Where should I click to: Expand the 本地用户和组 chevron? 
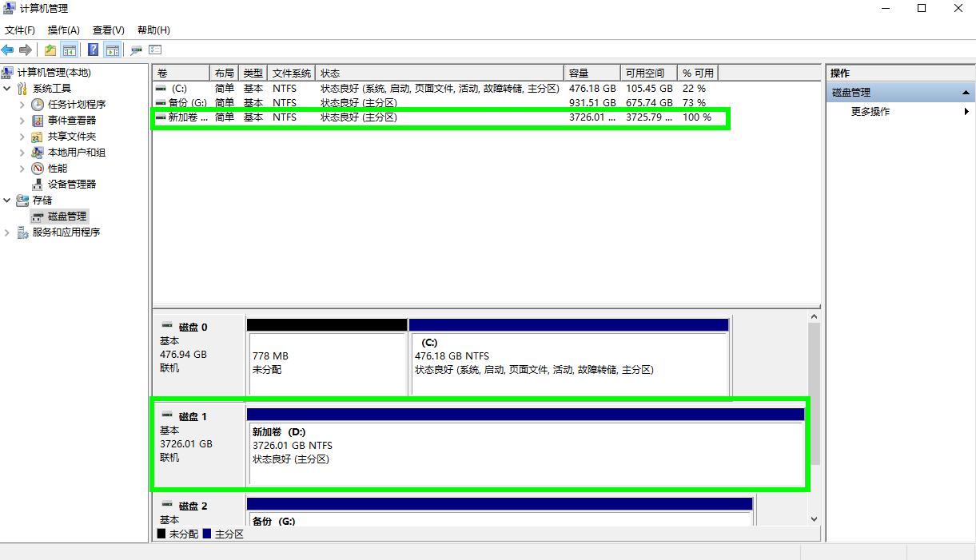point(22,153)
